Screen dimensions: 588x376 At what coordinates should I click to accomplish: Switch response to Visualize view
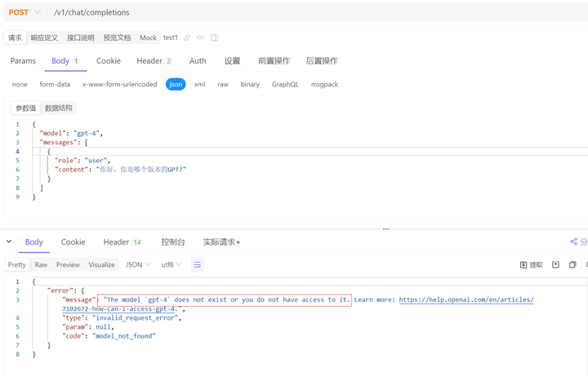pyautogui.click(x=101, y=265)
